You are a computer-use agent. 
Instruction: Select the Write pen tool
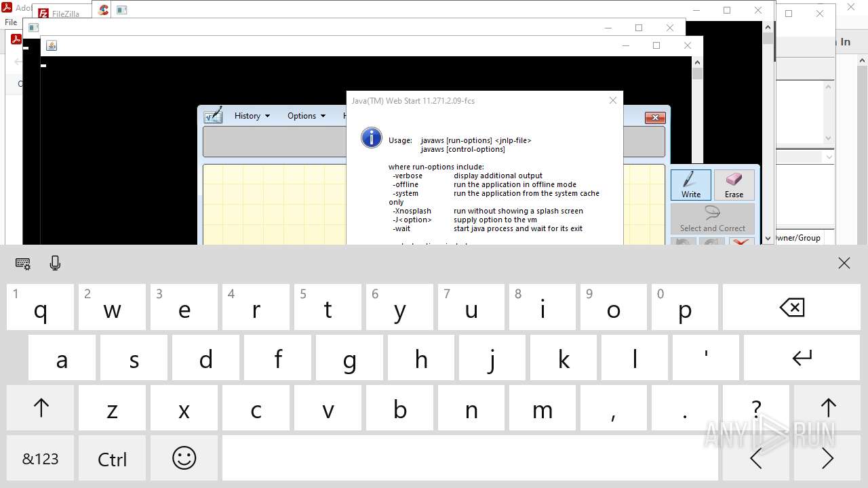point(691,184)
